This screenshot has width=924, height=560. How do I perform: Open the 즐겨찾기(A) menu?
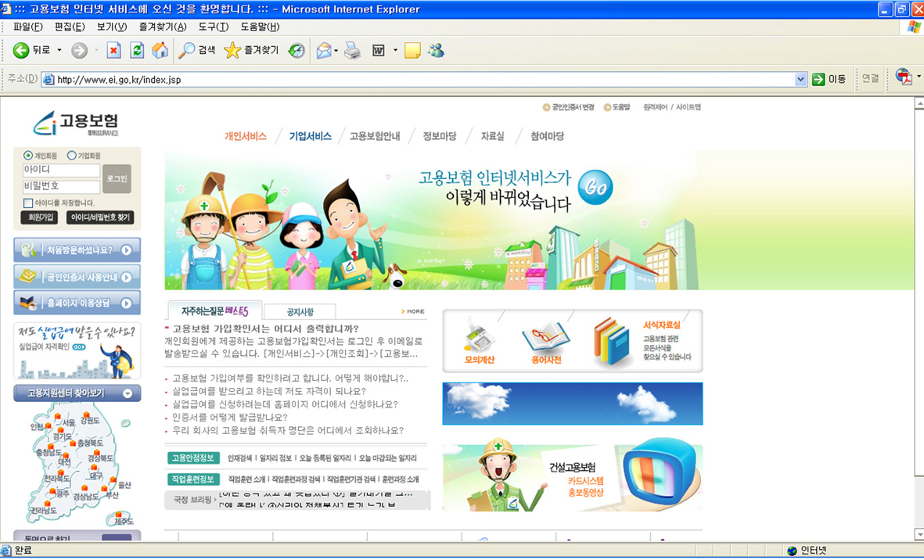click(163, 27)
